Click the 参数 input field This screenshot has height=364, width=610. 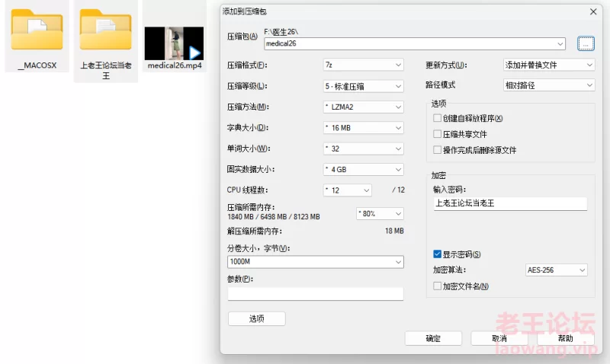point(316,294)
